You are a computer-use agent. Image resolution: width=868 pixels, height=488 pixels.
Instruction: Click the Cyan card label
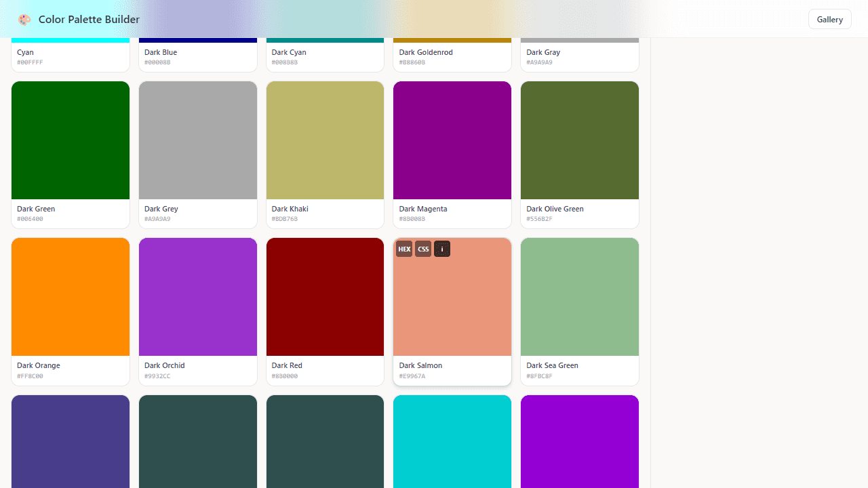(25, 52)
